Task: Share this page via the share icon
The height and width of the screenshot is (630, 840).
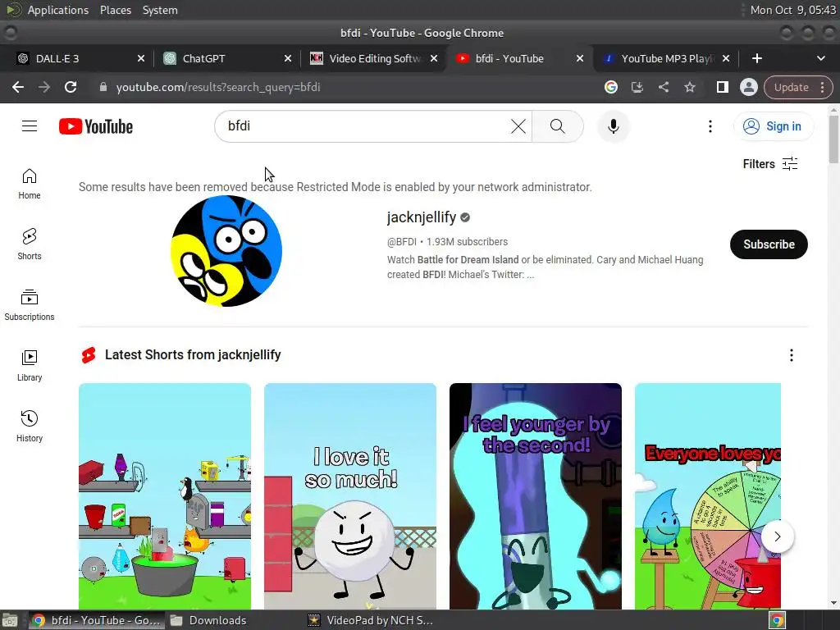Action: [x=664, y=87]
